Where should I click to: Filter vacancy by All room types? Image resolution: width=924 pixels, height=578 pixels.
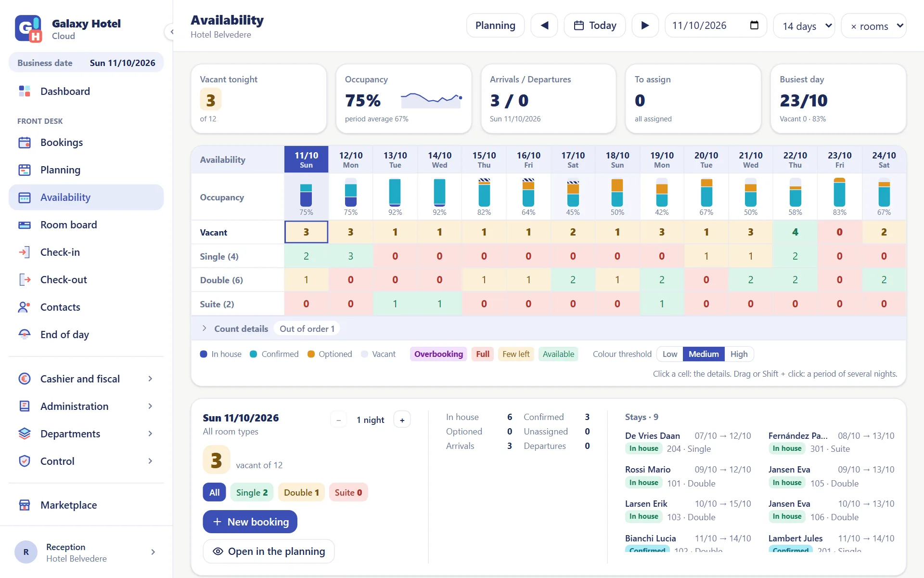(x=214, y=492)
